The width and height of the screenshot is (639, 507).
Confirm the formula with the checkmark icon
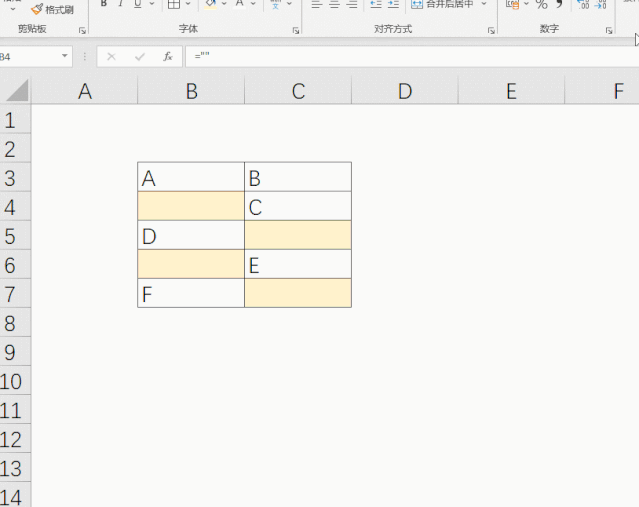click(x=140, y=56)
